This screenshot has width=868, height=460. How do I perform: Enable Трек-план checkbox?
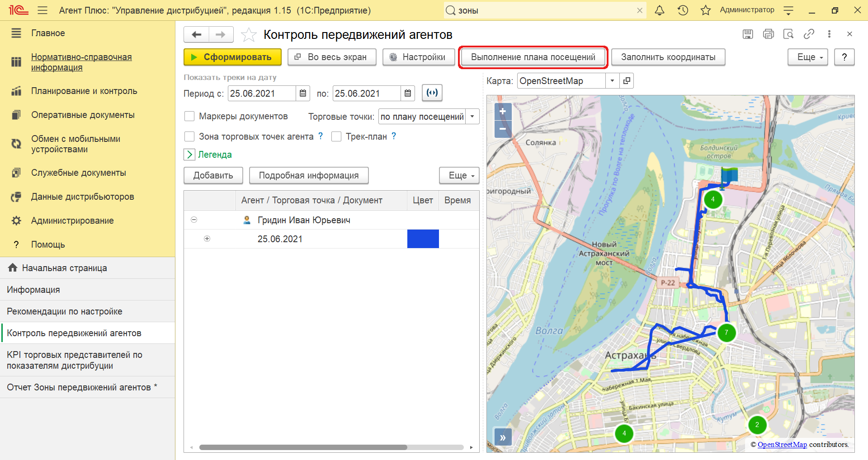pos(336,136)
